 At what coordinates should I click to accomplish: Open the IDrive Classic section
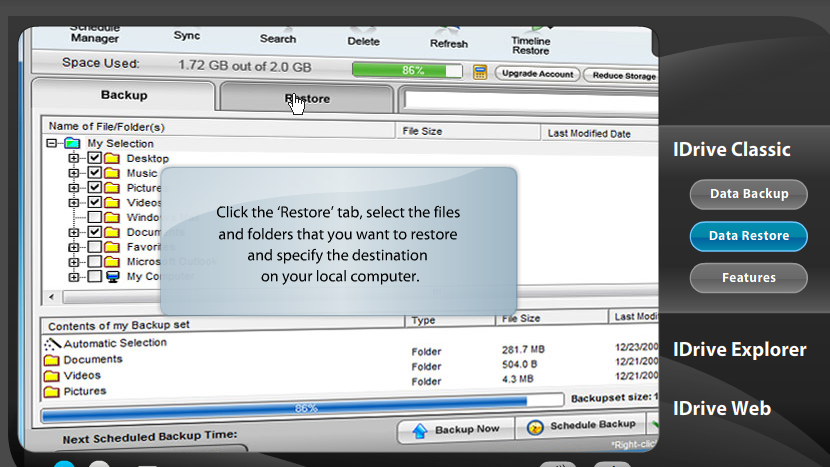click(x=732, y=150)
